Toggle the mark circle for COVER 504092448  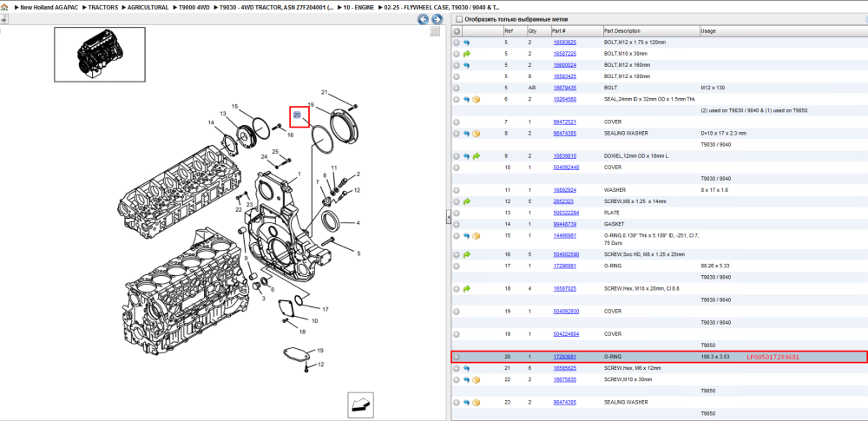[x=457, y=168]
